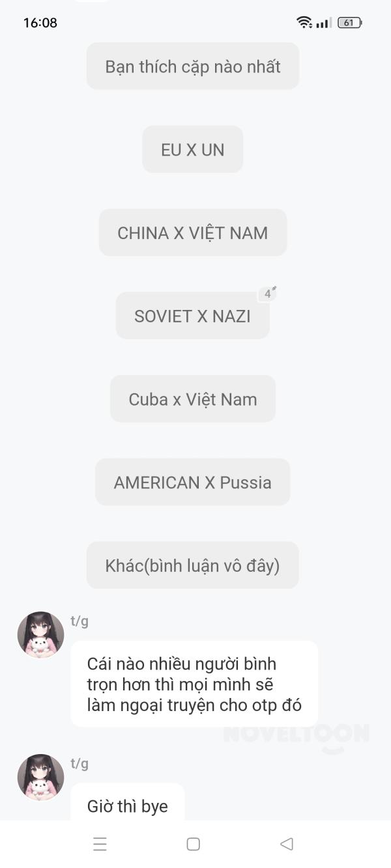Tap the cellular signal bars icon
Image resolution: width=391 pixels, height=868 pixels.
point(324,23)
